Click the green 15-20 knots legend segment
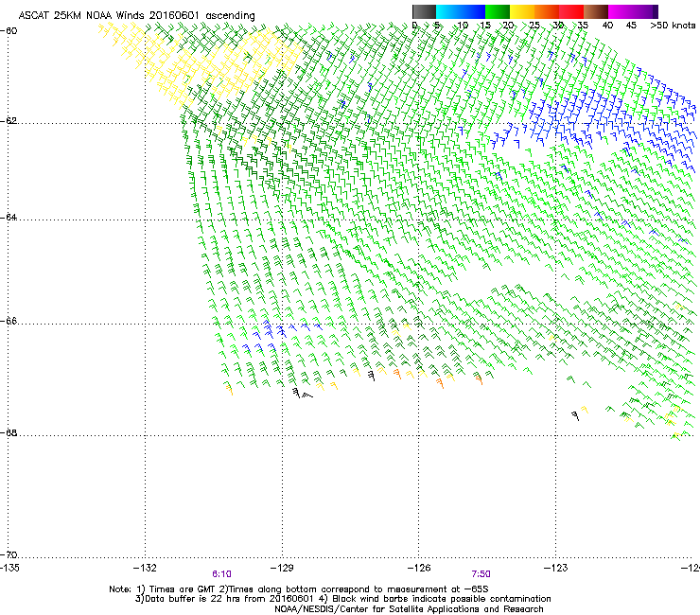The height and width of the screenshot is (615, 700). 498,11
